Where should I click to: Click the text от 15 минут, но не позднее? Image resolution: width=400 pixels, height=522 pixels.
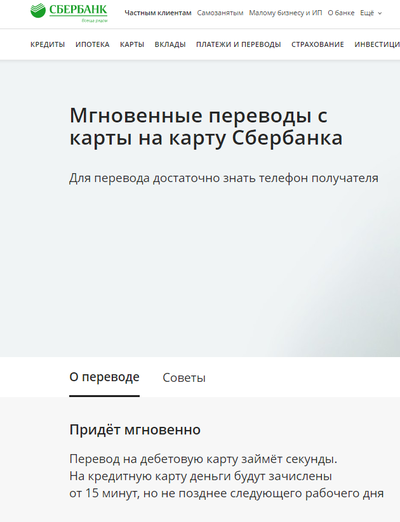(227, 493)
